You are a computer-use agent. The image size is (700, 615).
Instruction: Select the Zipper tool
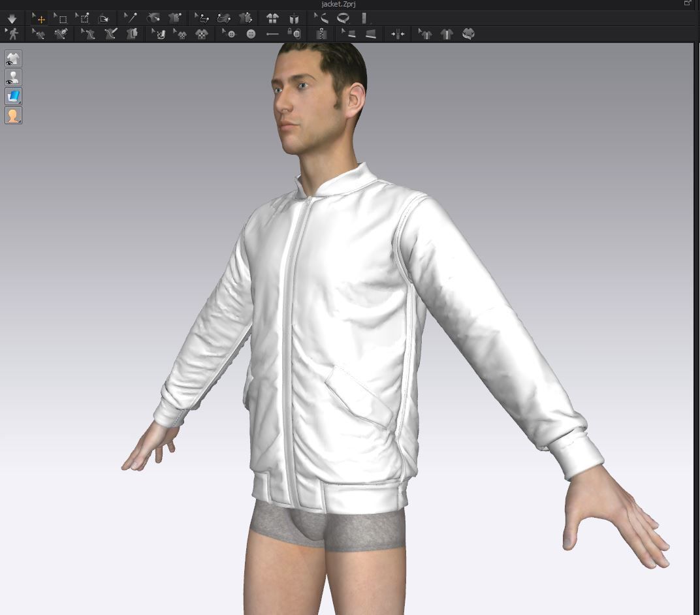coord(321,34)
